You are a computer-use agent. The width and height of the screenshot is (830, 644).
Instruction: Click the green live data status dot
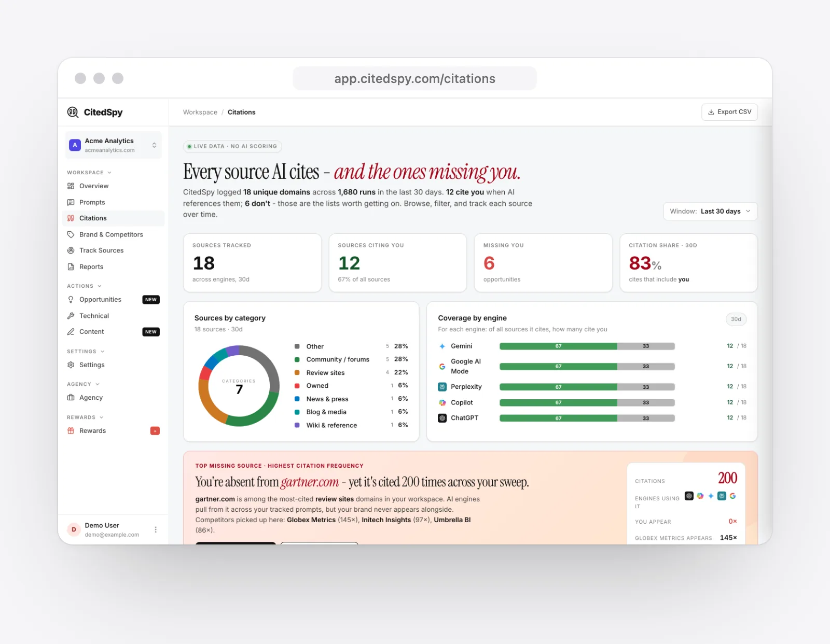(x=189, y=147)
